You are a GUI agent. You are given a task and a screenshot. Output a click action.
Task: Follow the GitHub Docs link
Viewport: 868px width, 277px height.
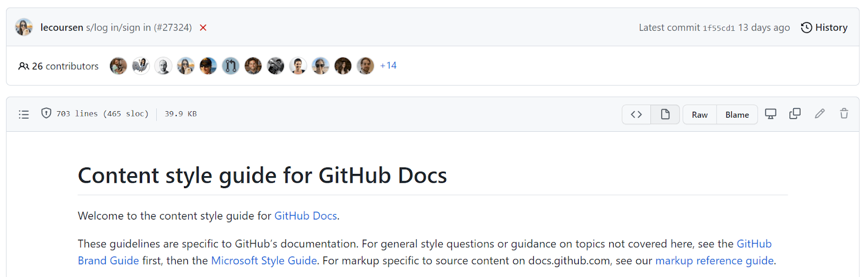click(305, 216)
